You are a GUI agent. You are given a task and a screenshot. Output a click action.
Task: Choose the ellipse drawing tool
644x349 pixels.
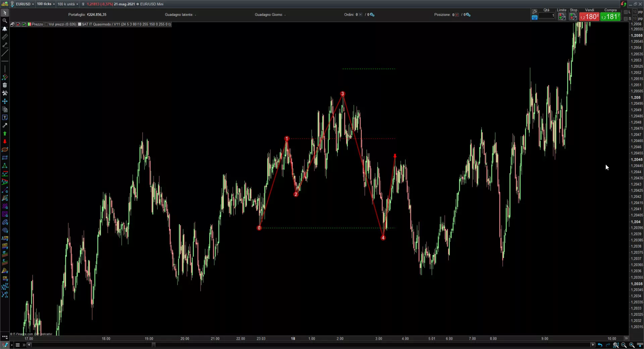pos(5,150)
